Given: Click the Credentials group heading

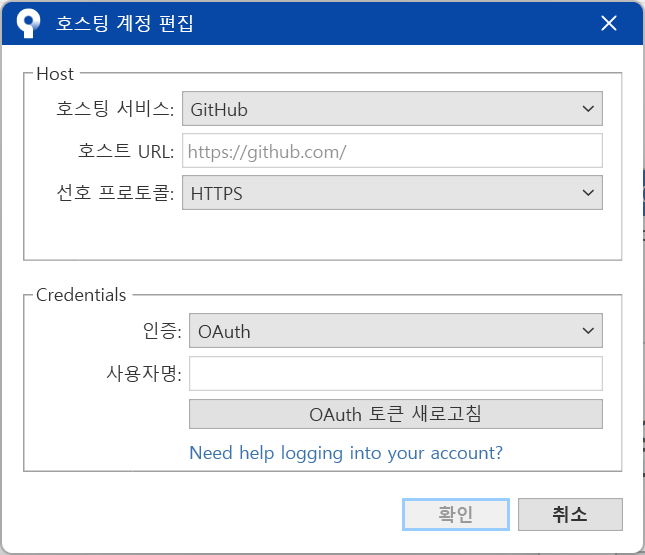Looking at the screenshot, I should pos(81,295).
